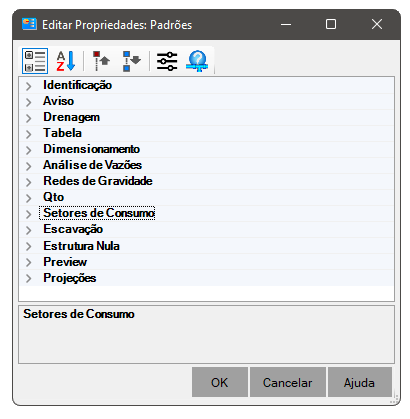Click the app icon in title bar

[29, 24]
